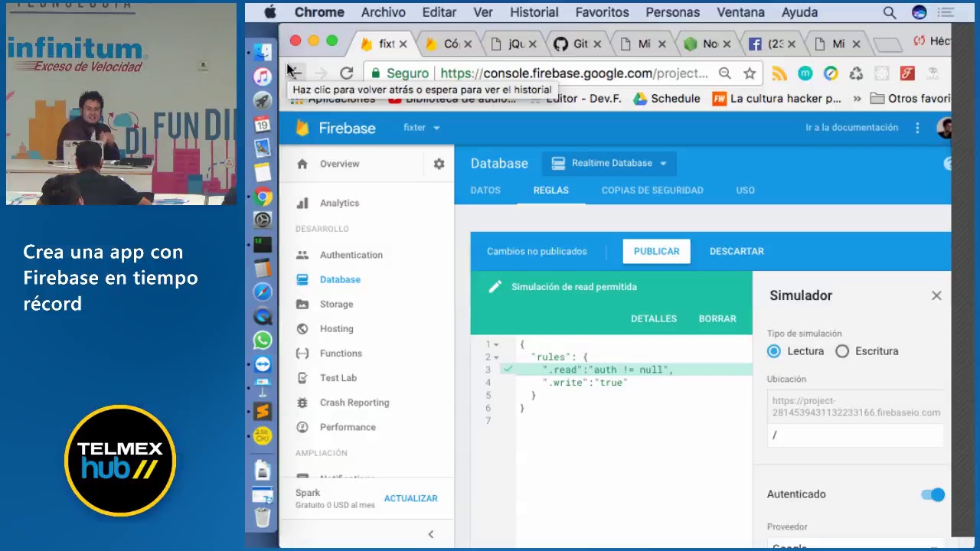Bookmark page with the star icon

point(750,73)
